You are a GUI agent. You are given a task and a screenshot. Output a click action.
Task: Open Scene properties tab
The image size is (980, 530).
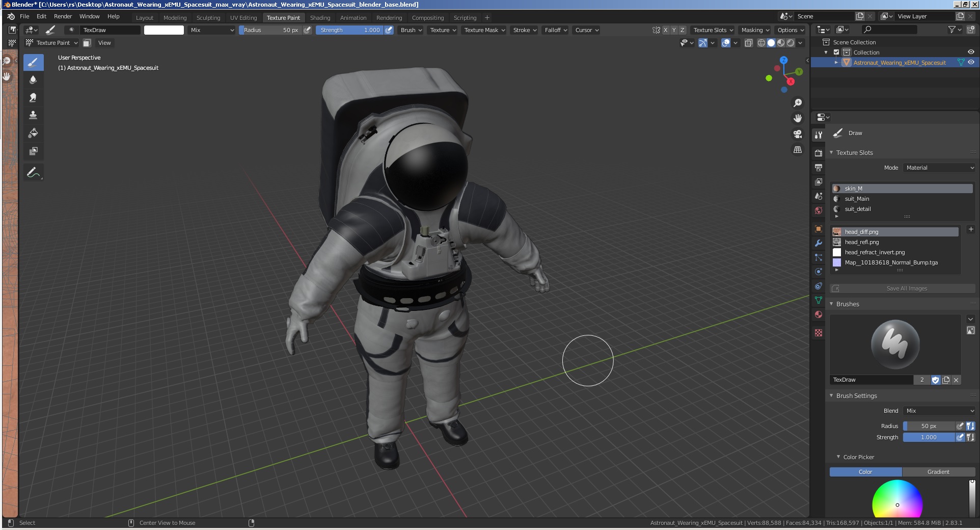click(819, 196)
